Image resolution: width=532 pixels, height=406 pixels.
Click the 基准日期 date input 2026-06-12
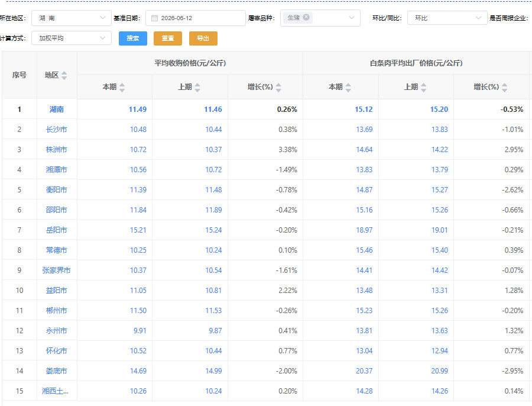(x=196, y=18)
